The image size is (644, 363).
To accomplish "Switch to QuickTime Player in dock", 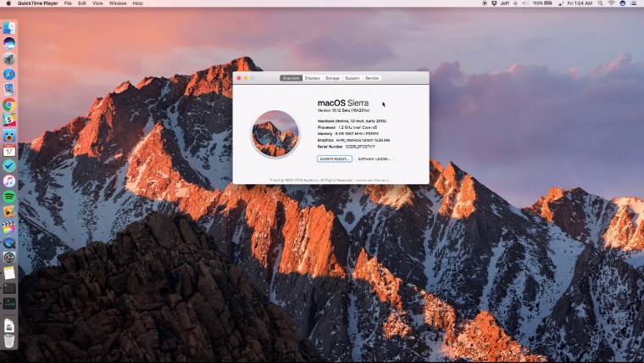I will click(9, 243).
